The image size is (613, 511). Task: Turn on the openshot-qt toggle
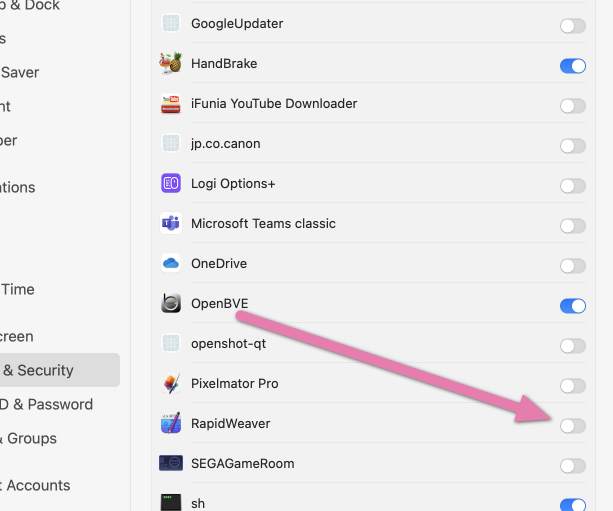pos(573,346)
